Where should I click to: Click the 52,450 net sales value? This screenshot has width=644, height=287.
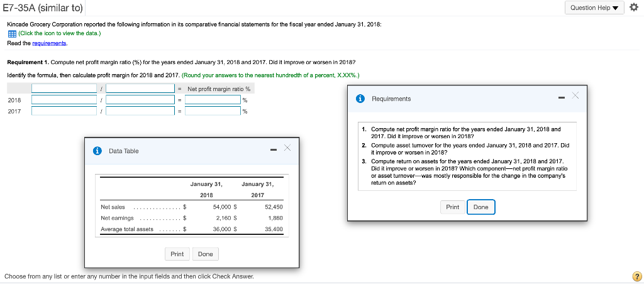pos(274,207)
